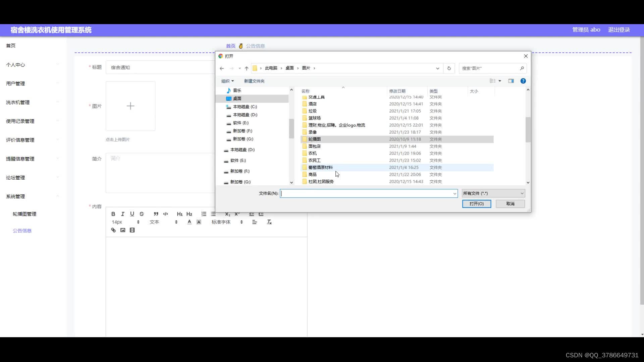
Task: Click the 打开(O) button
Action: point(476,204)
